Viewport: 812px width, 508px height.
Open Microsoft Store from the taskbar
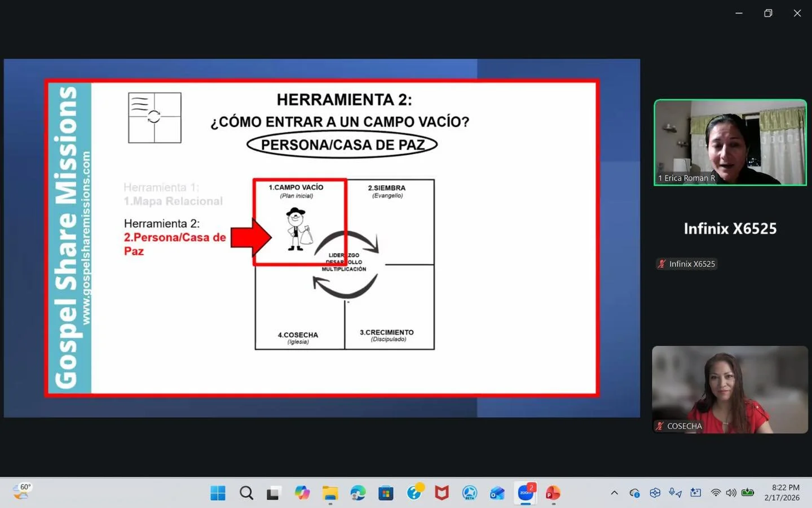pyautogui.click(x=386, y=493)
